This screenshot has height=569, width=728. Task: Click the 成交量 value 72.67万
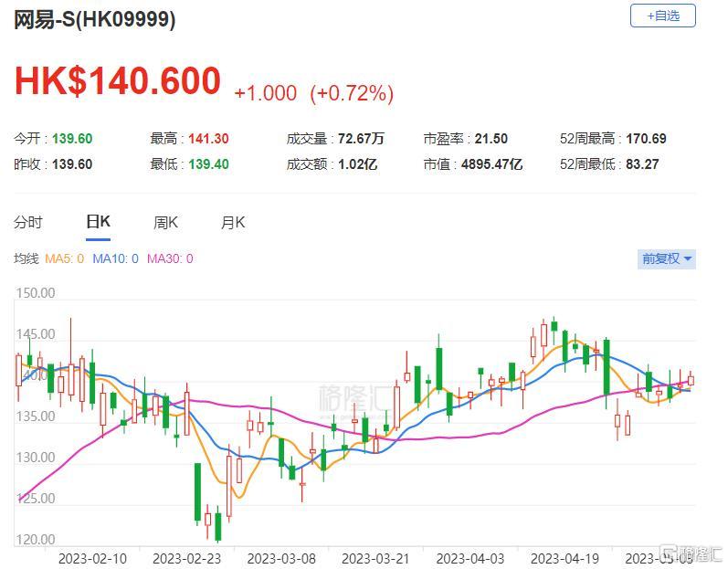click(x=361, y=138)
